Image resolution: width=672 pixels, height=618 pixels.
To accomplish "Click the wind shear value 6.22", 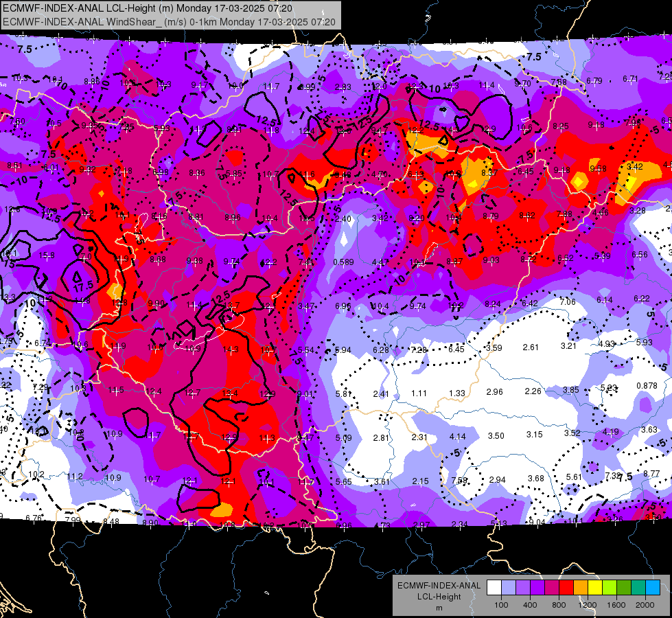I will [642, 299].
